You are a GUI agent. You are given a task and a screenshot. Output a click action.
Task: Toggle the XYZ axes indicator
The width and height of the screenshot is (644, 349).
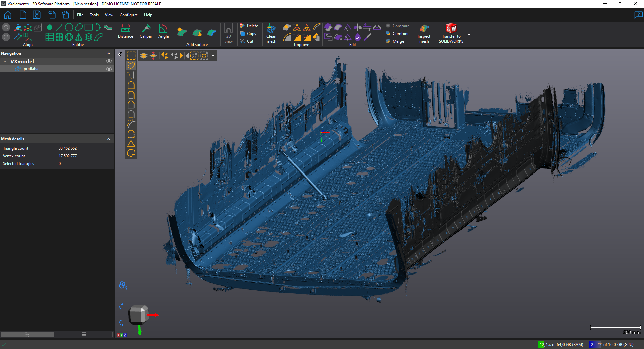(x=121, y=335)
